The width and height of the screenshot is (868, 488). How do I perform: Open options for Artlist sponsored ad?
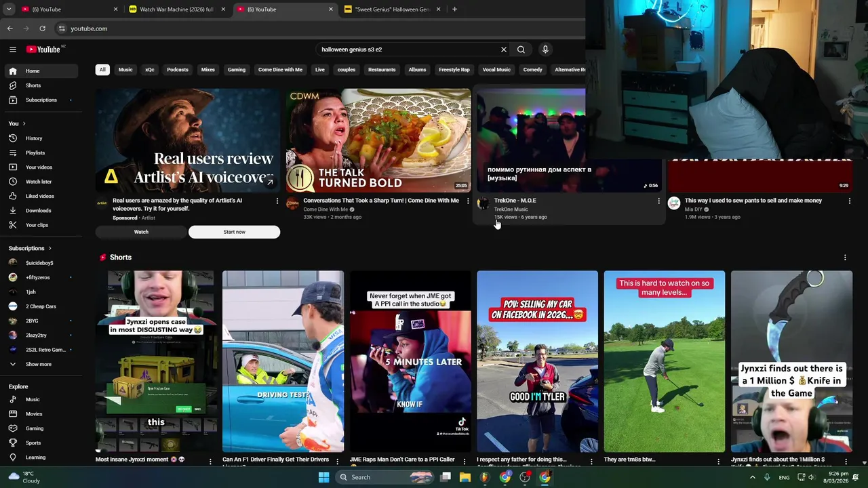[277, 201]
